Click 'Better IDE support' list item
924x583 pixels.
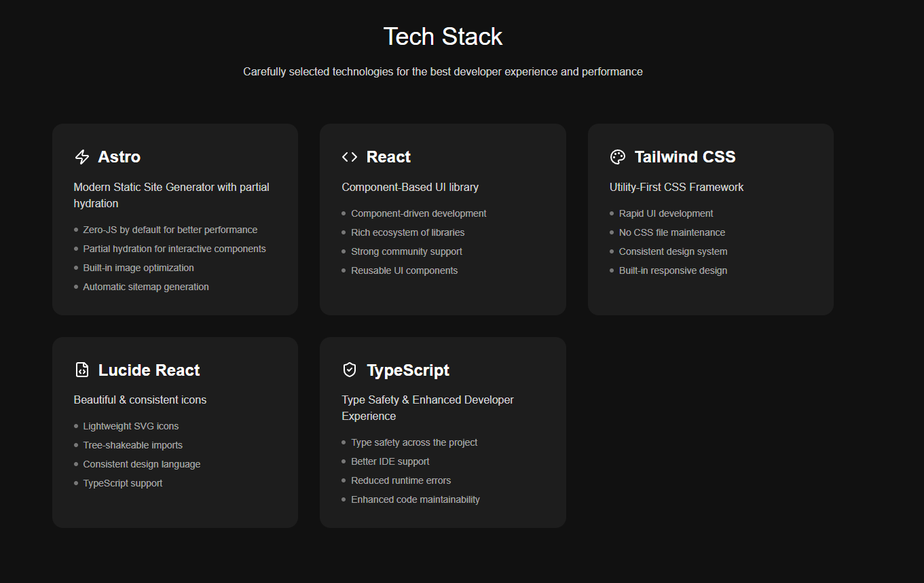390,461
